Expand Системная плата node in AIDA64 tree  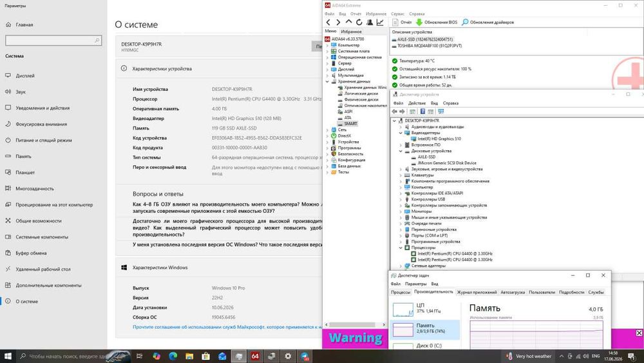click(327, 52)
